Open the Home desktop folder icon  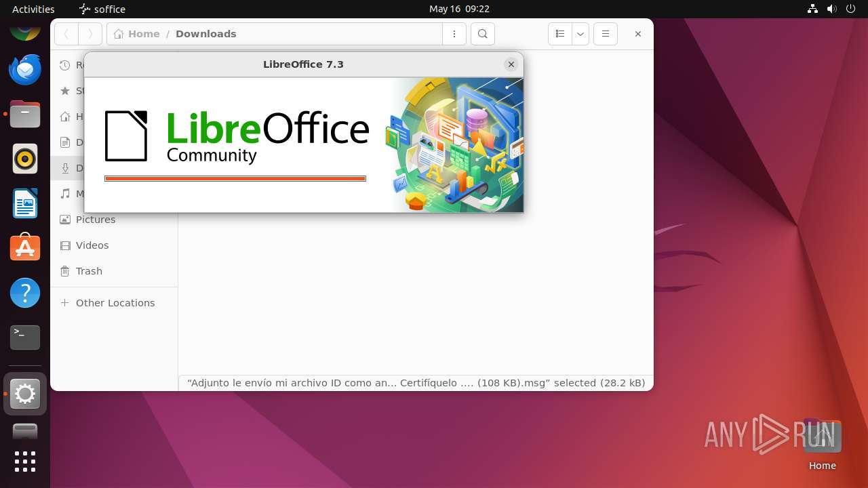822,444
